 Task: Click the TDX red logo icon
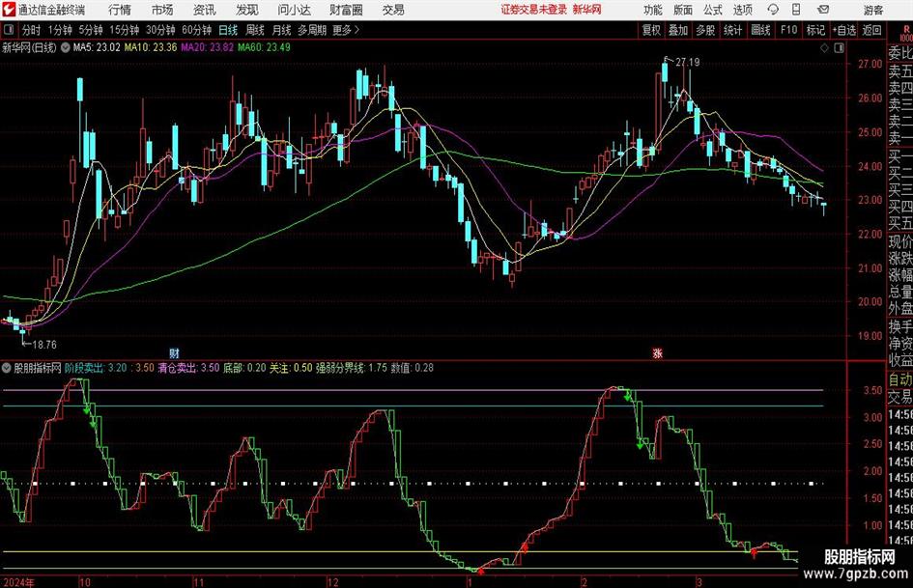(x=9, y=10)
